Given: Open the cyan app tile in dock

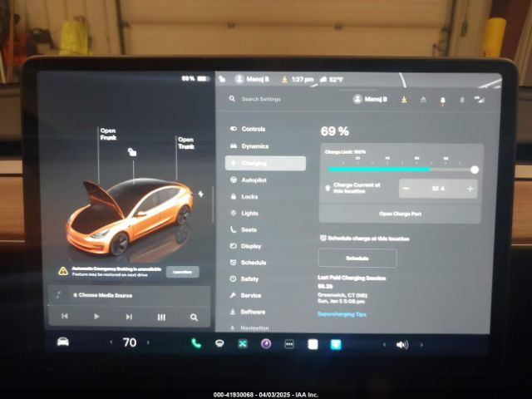Looking at the screenshot, I should [336, 345].
